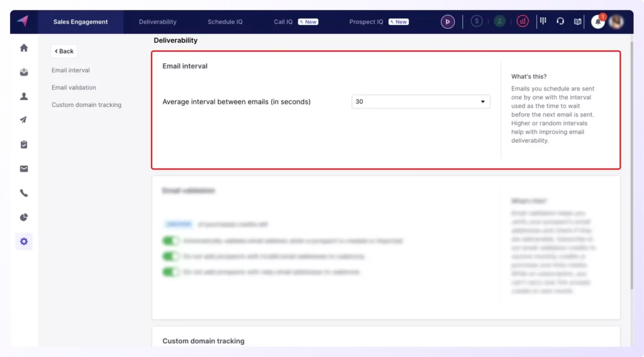Screen dimensions: 644x357
Task: Click the red bar-chart icon in the top bar
Action: (x=523, y=21)
